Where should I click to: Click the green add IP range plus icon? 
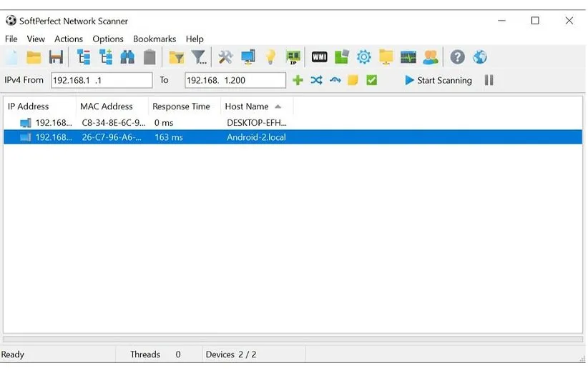tap(298, 81)
